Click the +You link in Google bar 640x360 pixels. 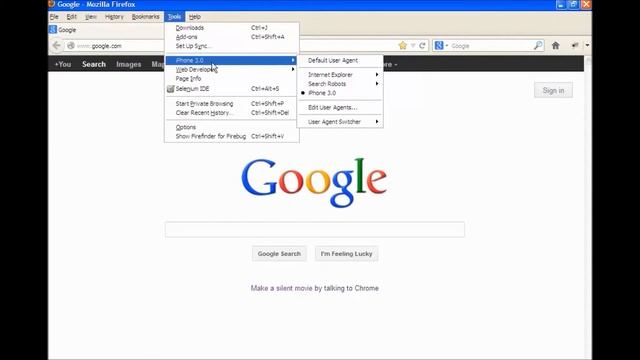click(x=63, y=64)
